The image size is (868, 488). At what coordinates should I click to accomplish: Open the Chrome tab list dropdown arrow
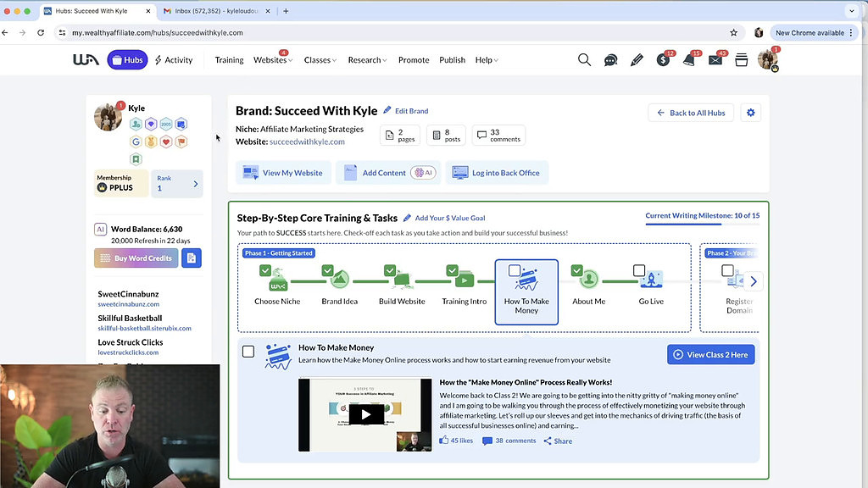[851, 10]
